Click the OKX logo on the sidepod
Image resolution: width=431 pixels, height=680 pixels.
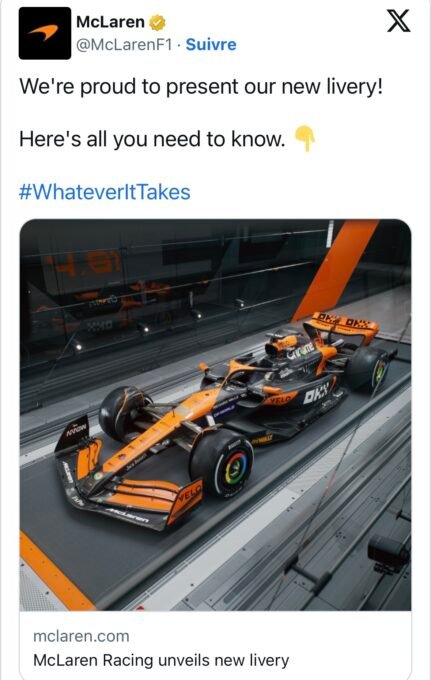316,393
